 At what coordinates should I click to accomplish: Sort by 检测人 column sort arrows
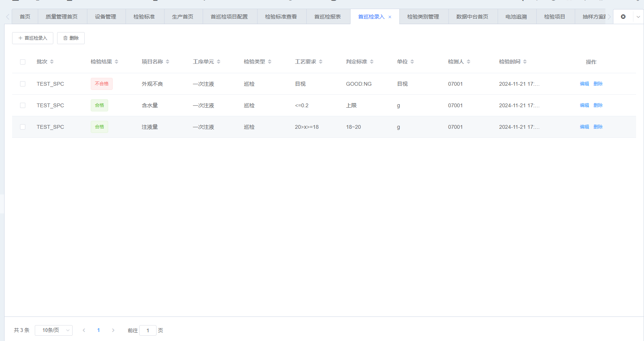469,62
